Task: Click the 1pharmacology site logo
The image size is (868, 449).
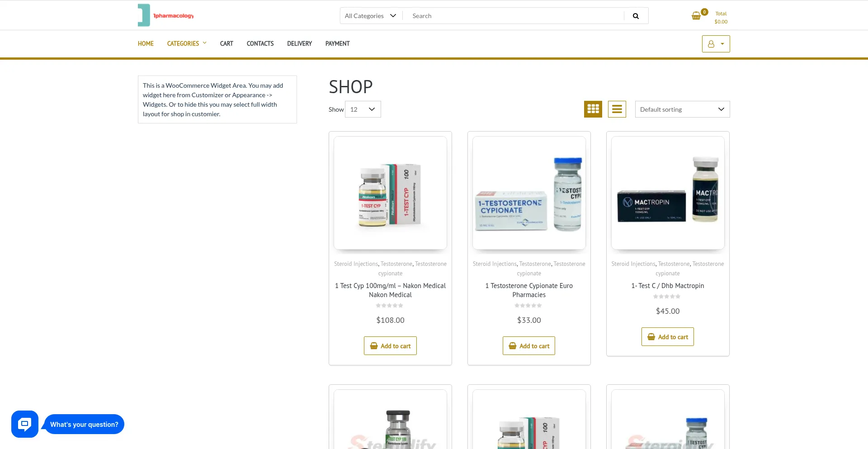Action: click(x=166, y=15)
